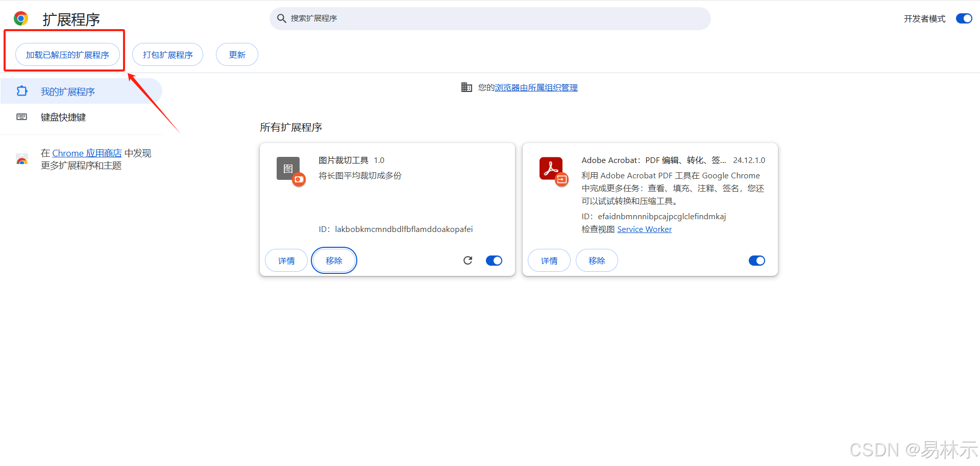This screenshot has width=980, height=466.
Task: Disable the 图片裁切工具 extension toggle
Action: click(x=494, y=261)
